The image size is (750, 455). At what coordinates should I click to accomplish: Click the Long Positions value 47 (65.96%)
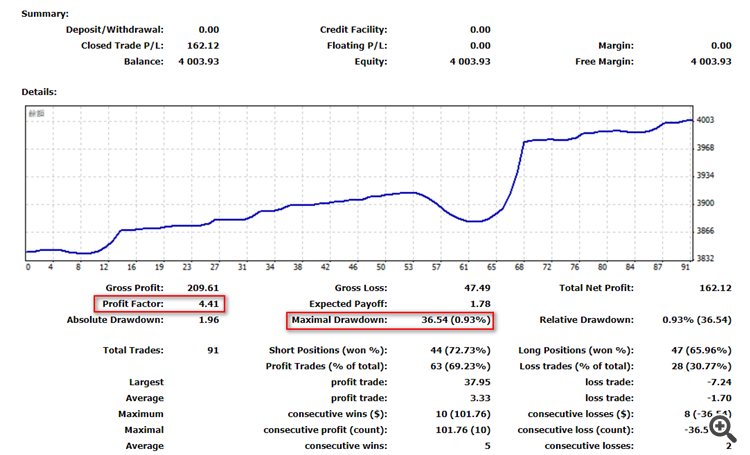[x=701, y=350]
